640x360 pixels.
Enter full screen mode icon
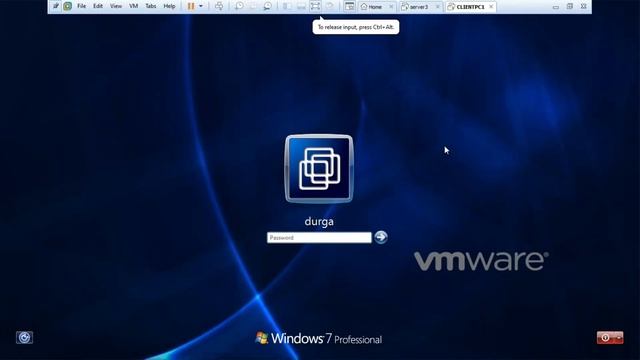315,6
